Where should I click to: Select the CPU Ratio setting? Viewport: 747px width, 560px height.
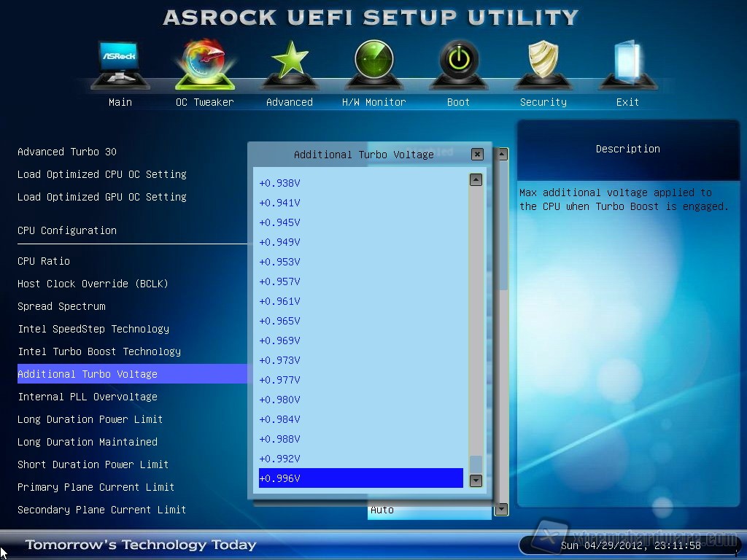click(x=44, y=261)
